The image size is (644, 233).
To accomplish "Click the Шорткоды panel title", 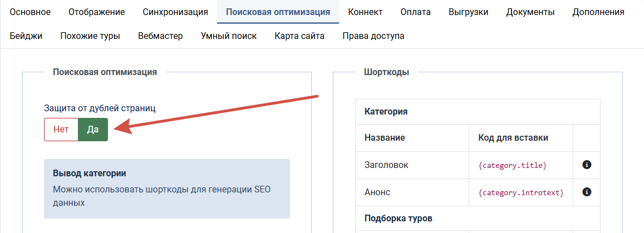I will point(386,72).
